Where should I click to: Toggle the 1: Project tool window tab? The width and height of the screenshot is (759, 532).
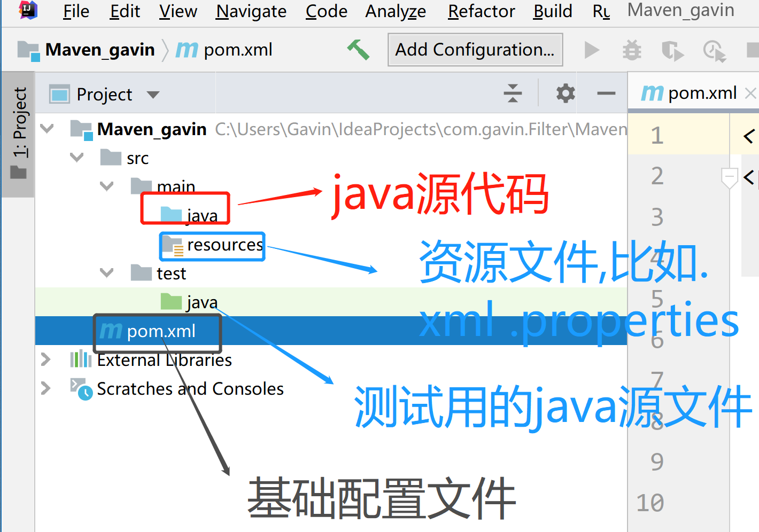click(x=18, y=134)
